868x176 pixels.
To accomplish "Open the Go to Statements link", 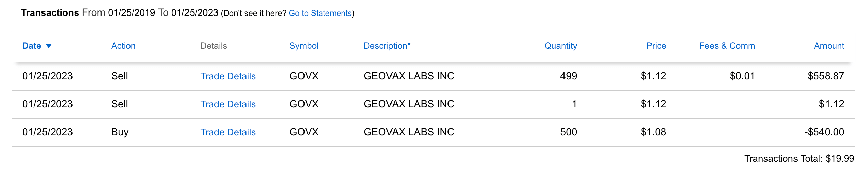I will click(x=320, y=13).
